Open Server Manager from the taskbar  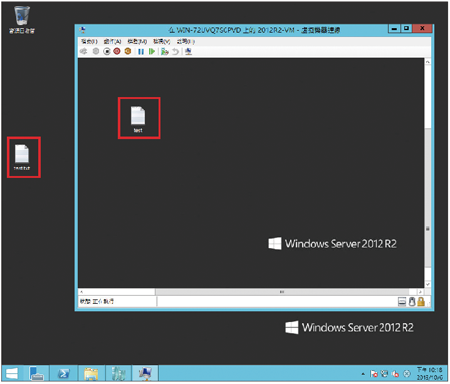point(36,373)
